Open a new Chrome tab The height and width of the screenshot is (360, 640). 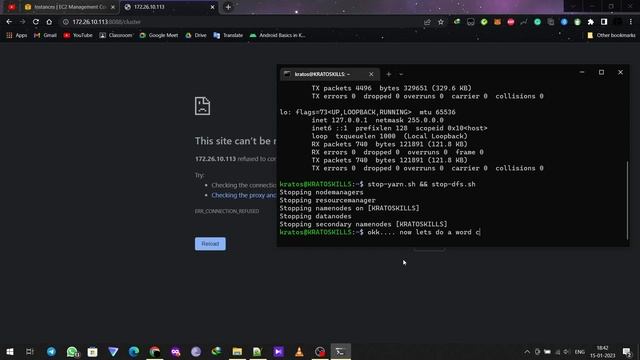pos(228,7)
